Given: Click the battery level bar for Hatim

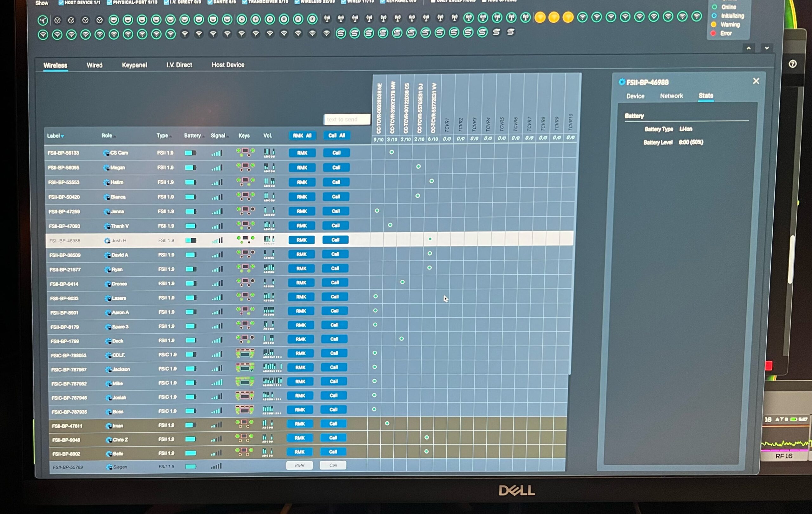Looking at the screenshot, I should click(x=190, y=182).
